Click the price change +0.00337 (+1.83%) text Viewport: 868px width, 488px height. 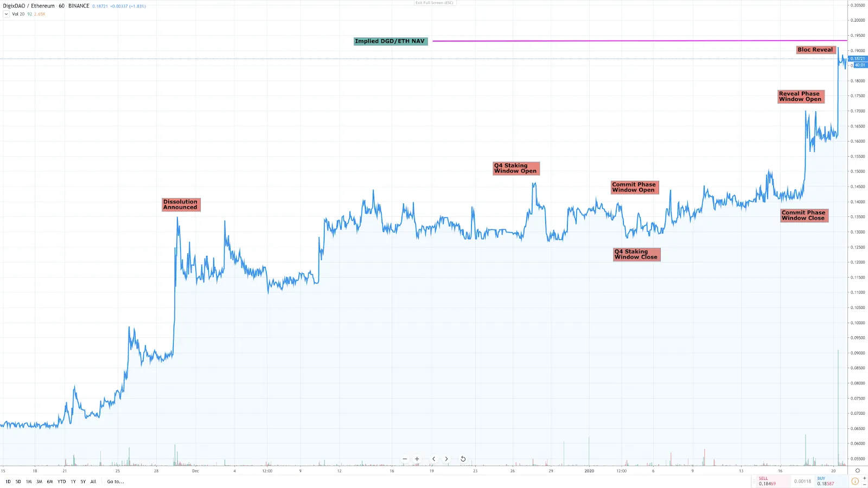point(128,7)
